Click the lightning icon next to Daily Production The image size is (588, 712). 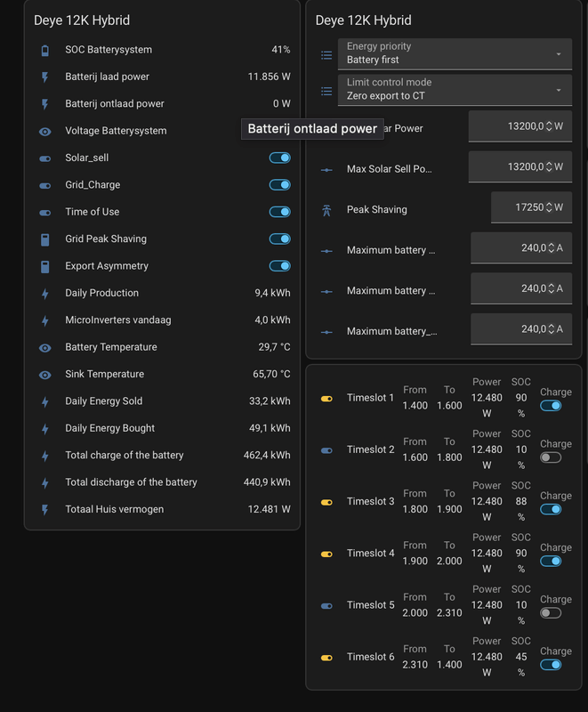(44, 294)
